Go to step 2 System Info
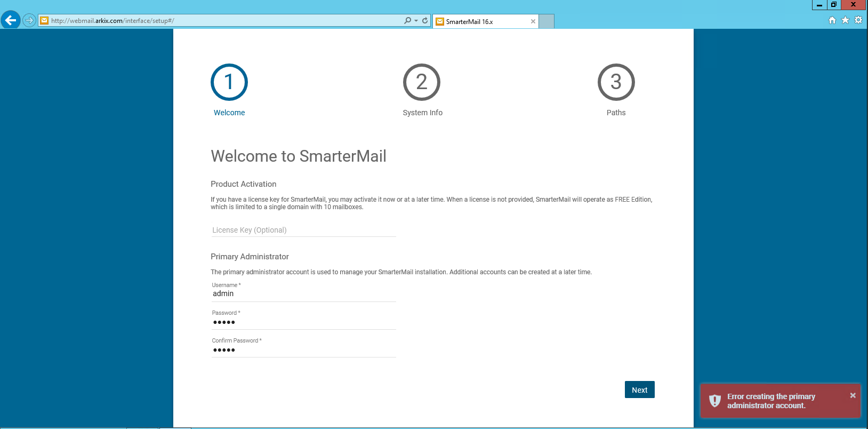The image size is (868, 429). pyautogui.click(x=422, y=82)
